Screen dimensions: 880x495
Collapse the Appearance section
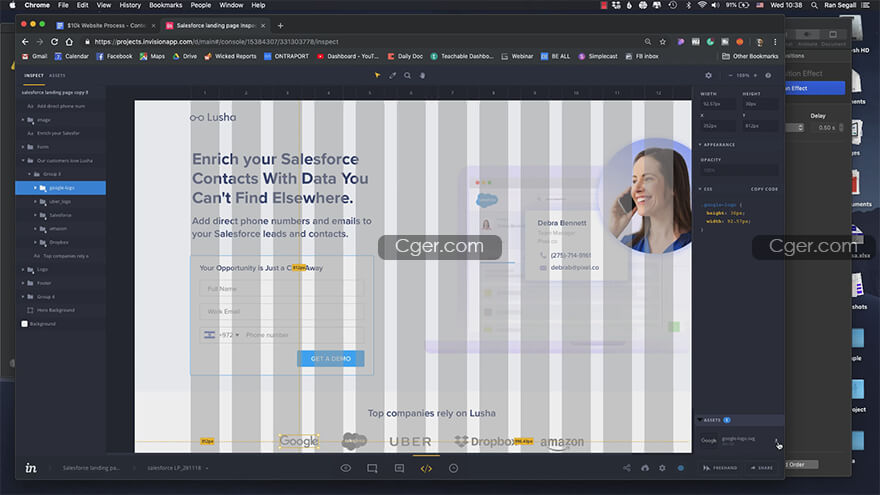(700, 145)
